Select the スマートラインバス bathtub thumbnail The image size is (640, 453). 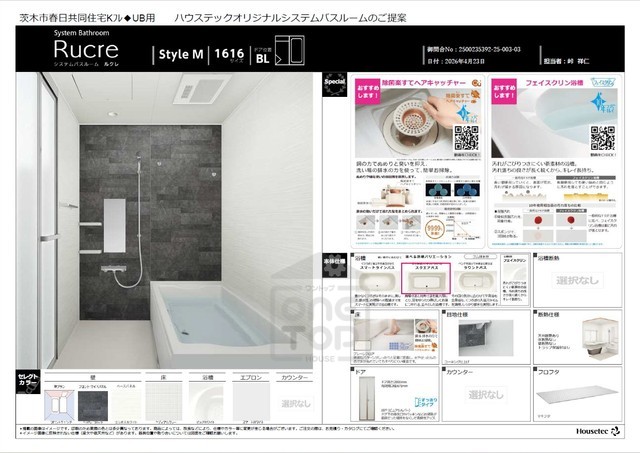point(377,282)
